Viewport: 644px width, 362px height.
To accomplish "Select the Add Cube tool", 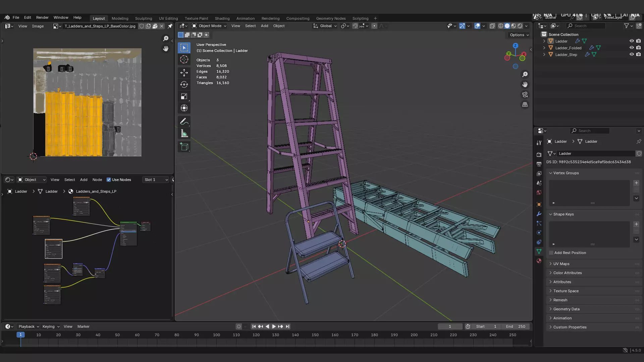I will [x=184, y=146].
